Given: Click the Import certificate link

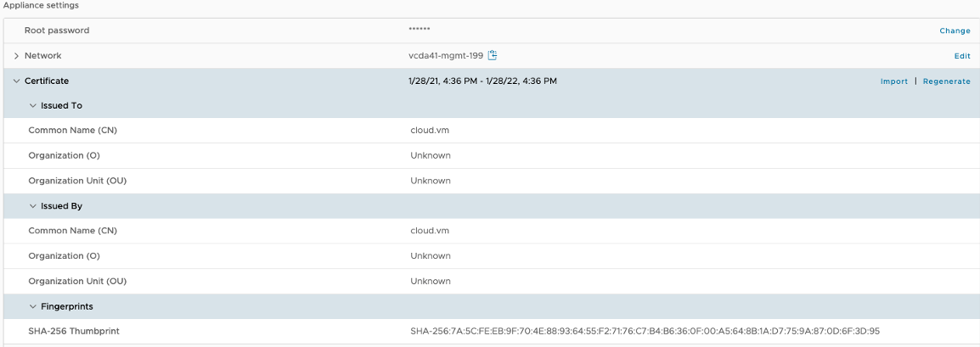Looking at the screenshot, I should tap(893, 81).
